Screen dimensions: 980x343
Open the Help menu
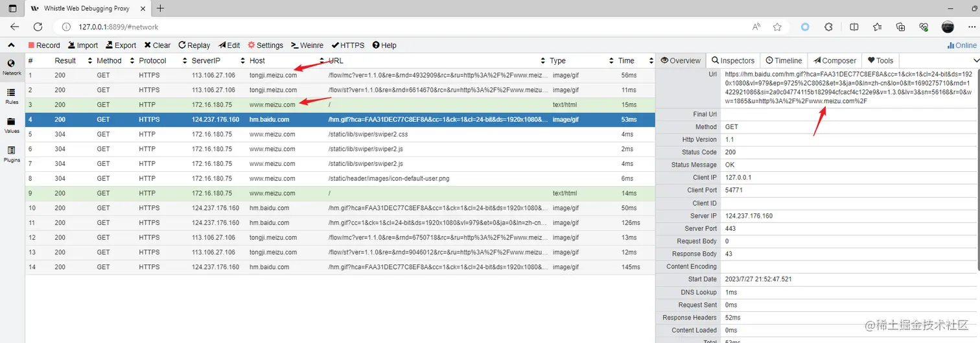(384, 45)
